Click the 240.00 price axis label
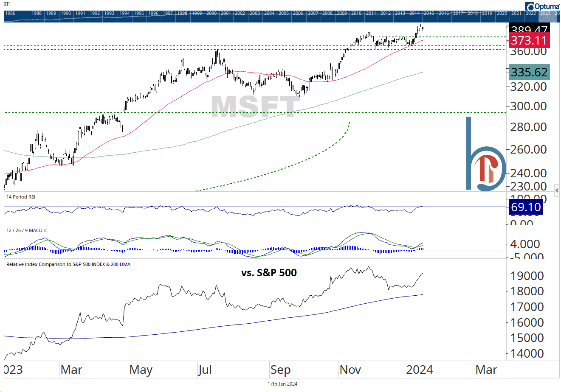Viewport: 561px width, 392px height. 529,173
